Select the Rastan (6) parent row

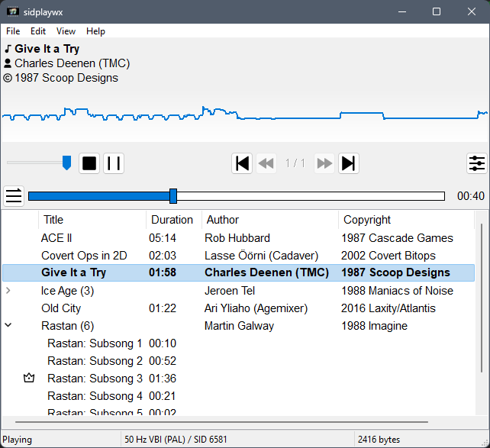238,326
